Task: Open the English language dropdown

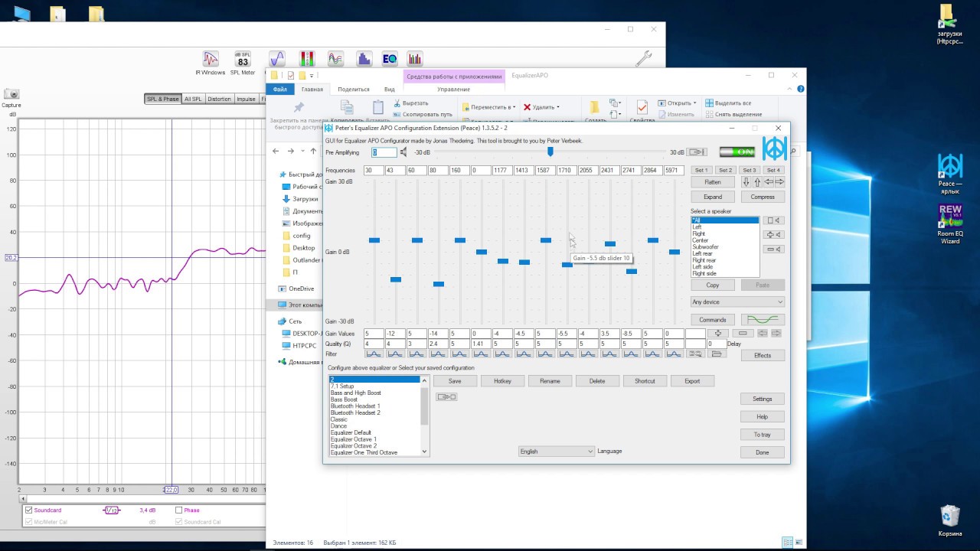Action: [557, 452]
